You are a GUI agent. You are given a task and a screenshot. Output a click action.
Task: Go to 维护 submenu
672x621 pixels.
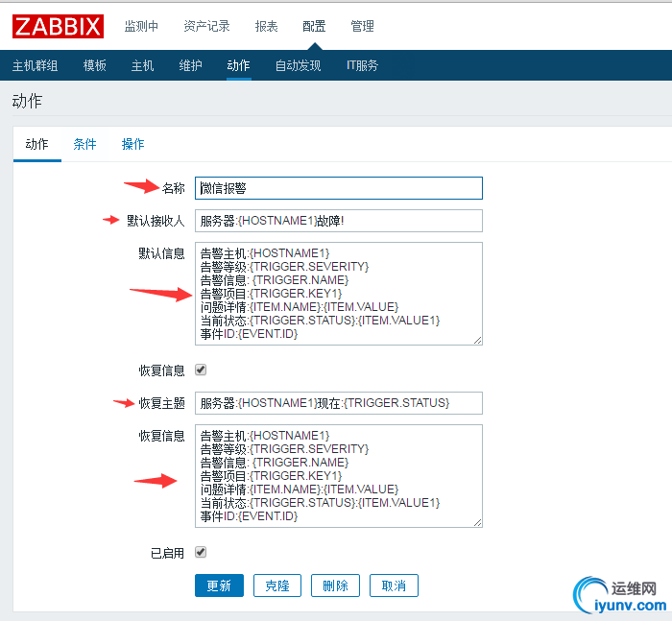tap(190, 65)
